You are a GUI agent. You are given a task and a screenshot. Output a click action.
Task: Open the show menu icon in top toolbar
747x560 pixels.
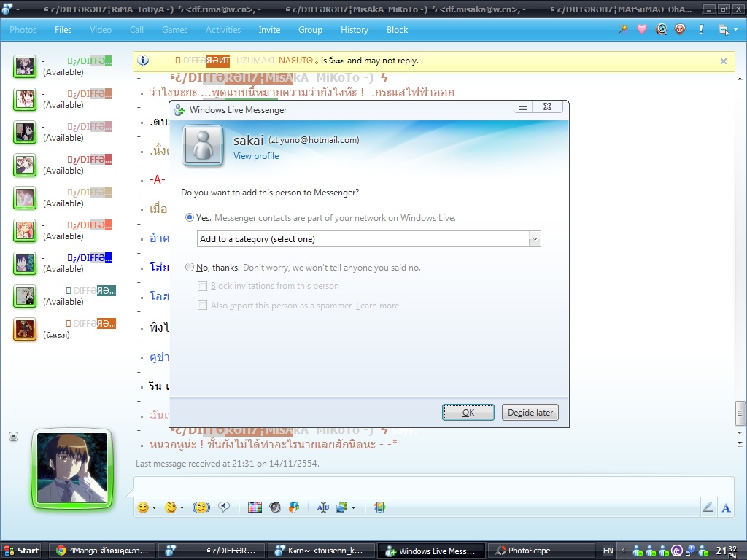point(723,29)
